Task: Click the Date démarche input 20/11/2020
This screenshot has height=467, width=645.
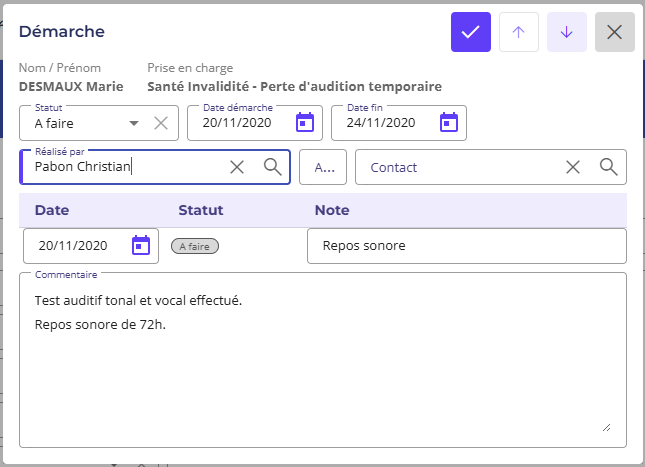Action: tap(238, 123)
